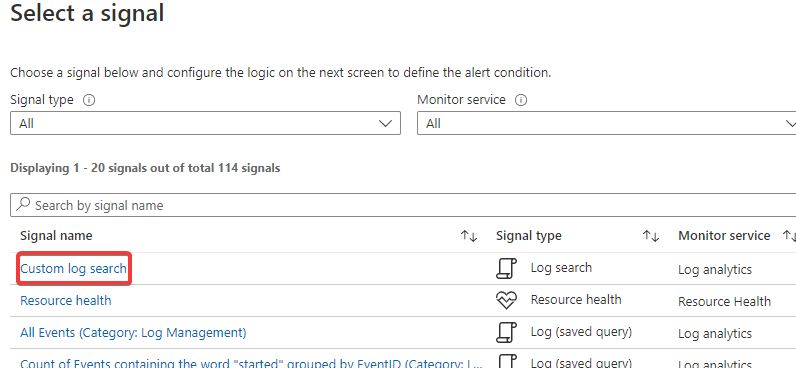Click the magnifier icon in search box

click(23, 205)
